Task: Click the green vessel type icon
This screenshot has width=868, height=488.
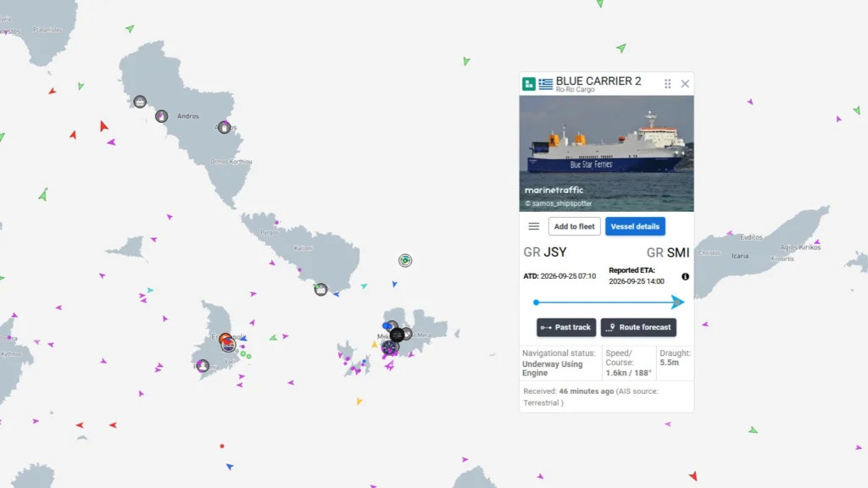Action: pos(529,84)
